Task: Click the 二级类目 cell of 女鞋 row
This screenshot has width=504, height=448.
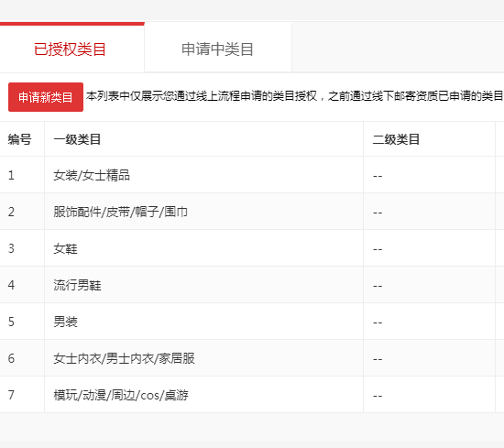Action: (x=429, y=248)
